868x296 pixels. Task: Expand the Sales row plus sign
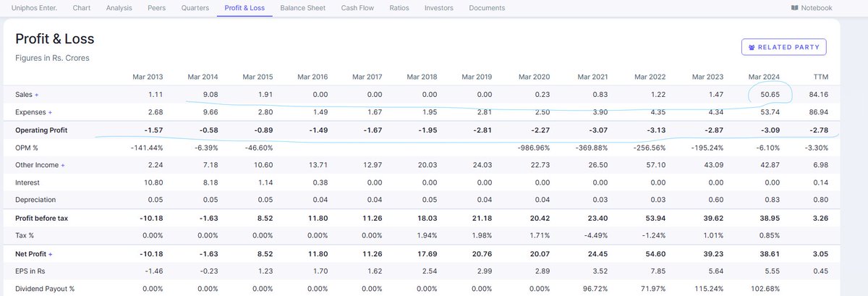pyautogui.click(x=37, y=95)
